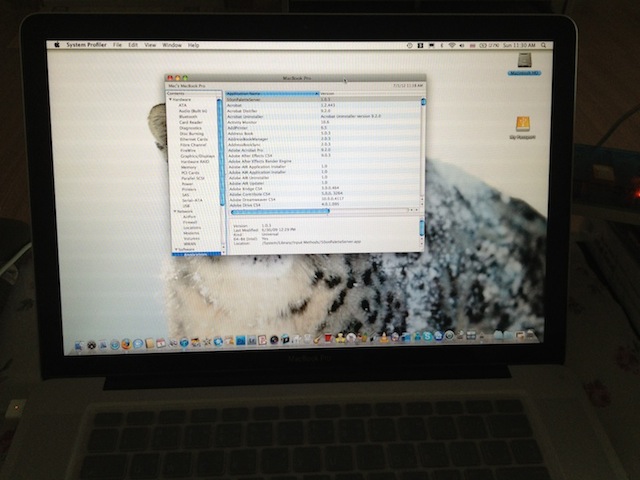Open the View menu
Image resolution: width=640 pixels, height=480 pixels.
click(150, 45)
